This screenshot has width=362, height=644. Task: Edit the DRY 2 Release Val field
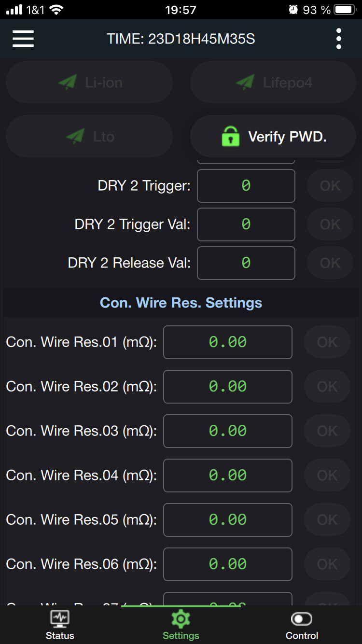tap(246, 263)
